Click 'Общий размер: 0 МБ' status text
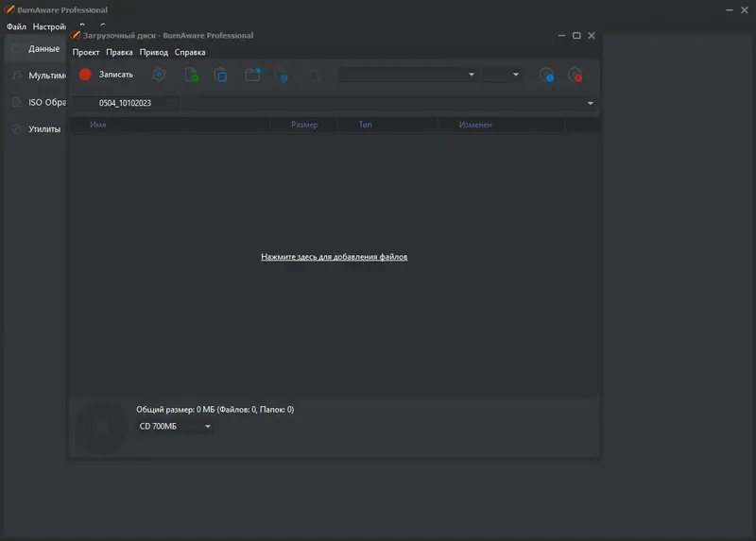 coord(175,410)
